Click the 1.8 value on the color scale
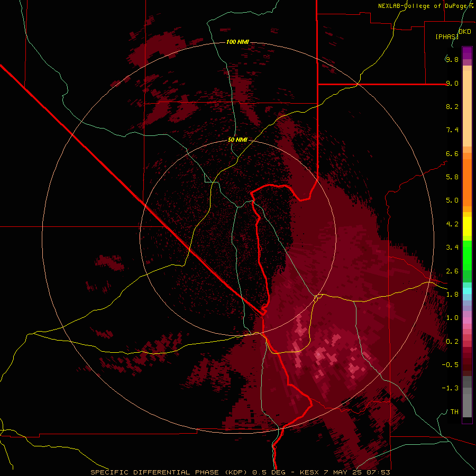The height and width of the screenshot is (476, 476). click(x=452, y=295)
